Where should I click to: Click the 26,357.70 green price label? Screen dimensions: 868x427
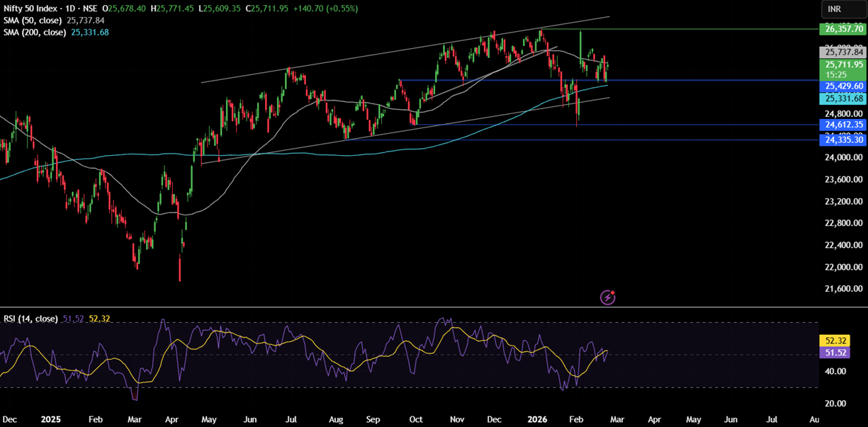842,29
